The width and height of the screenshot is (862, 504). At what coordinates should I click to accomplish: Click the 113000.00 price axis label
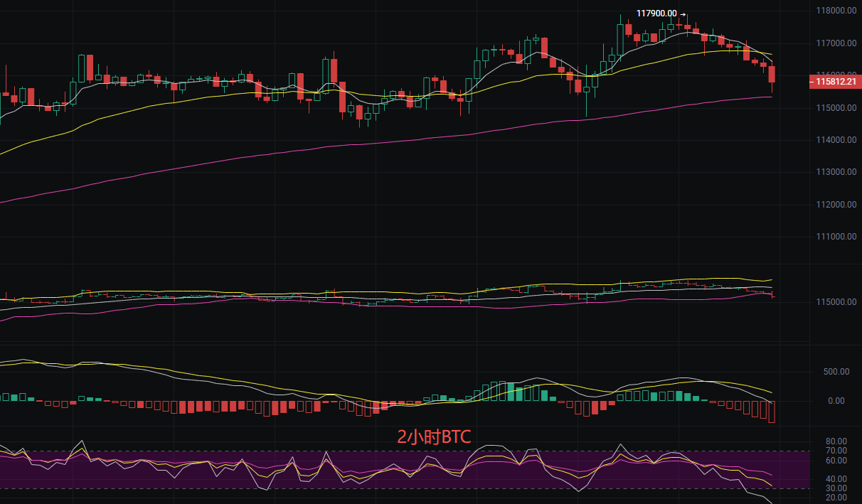835,172
